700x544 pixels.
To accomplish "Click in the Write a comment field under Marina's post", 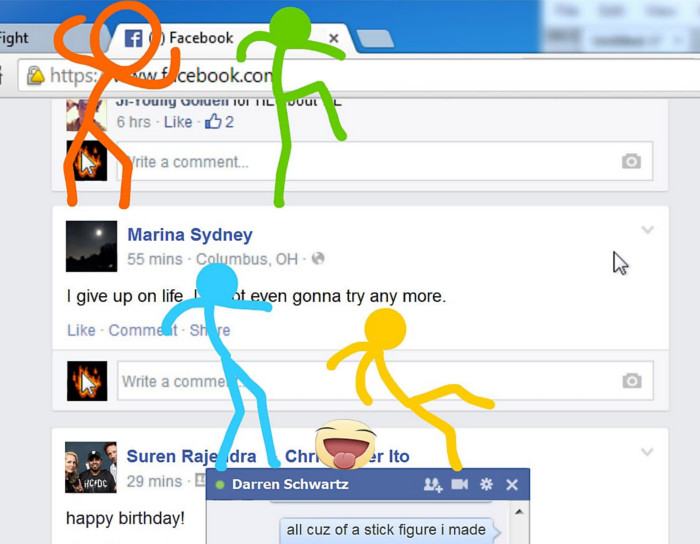I will pos(360,381).
